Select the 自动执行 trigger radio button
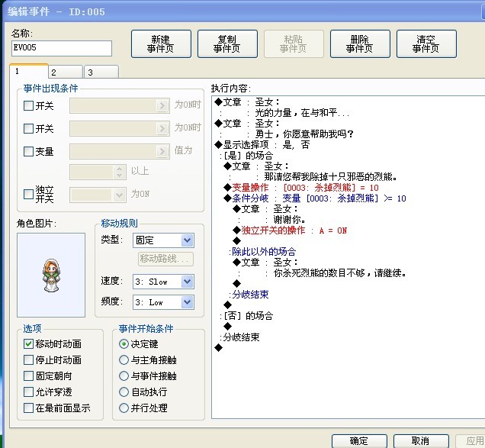The height and width of the screenshot is (448, 485). click(x=124, y=392)
